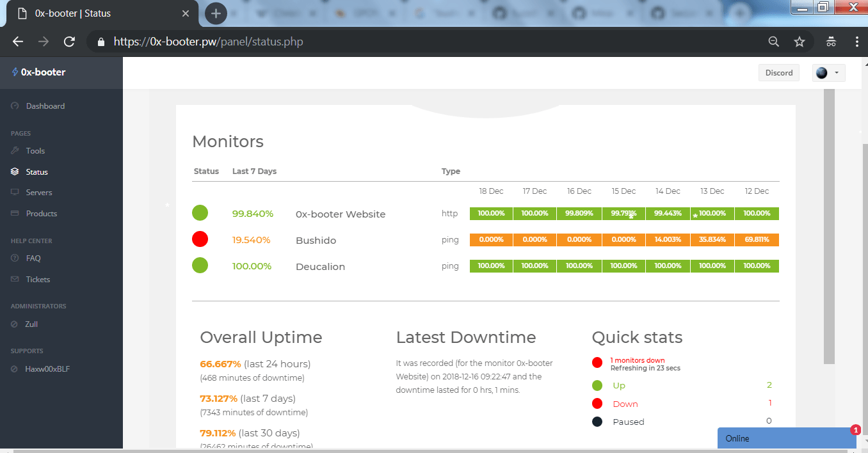Open the Servers page

click(39, 193)
